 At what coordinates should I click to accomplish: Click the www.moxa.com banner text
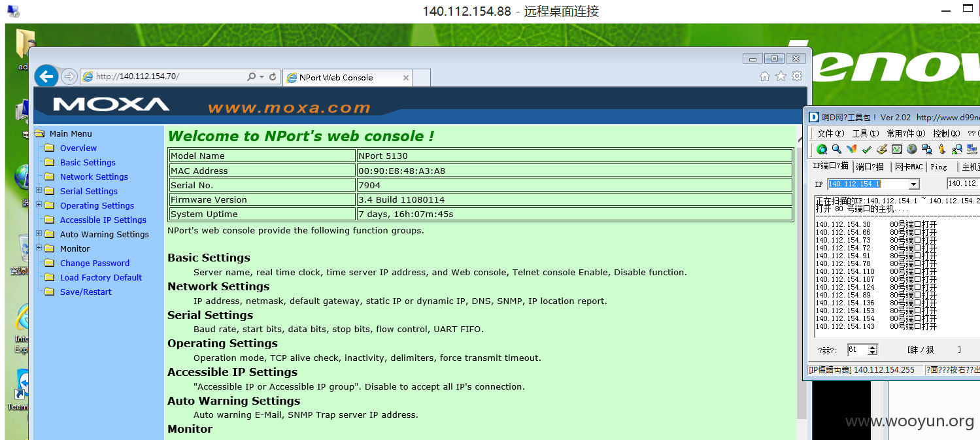pos(289,108)
